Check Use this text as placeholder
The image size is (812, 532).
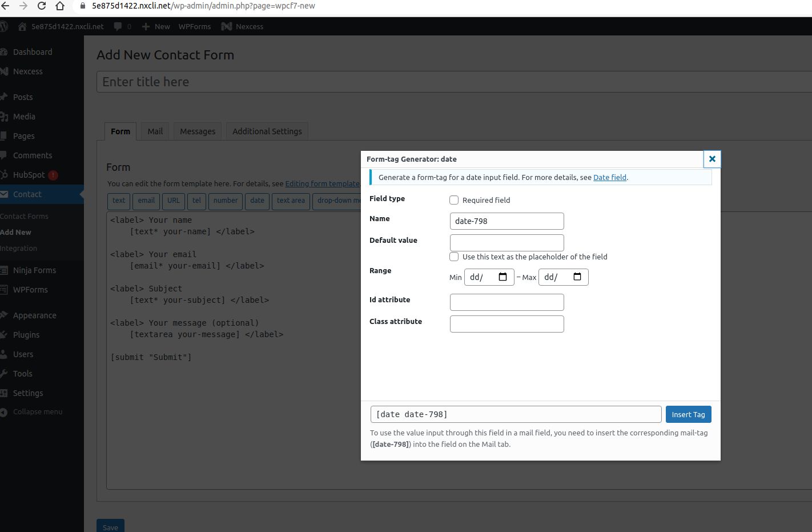click(454, 257)
